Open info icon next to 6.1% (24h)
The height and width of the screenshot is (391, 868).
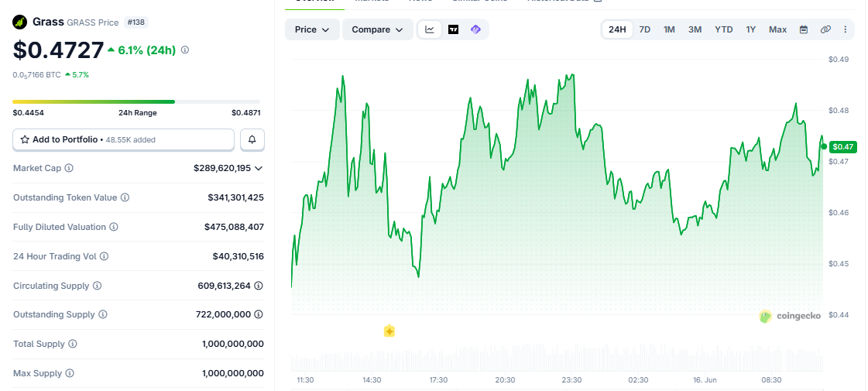[185, 50]
